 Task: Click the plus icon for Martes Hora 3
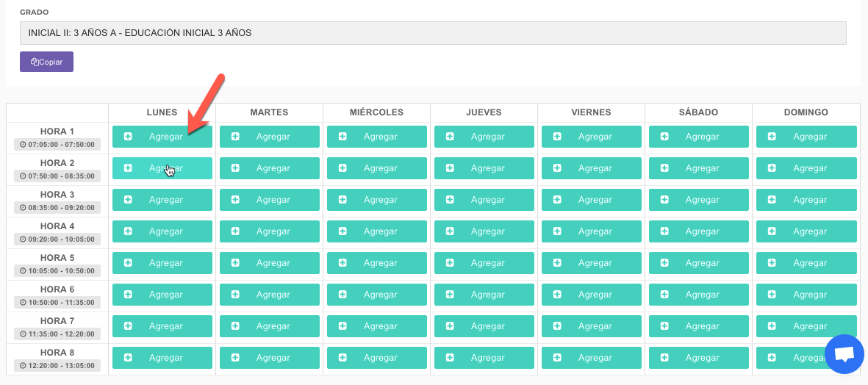tap(235, 200)
